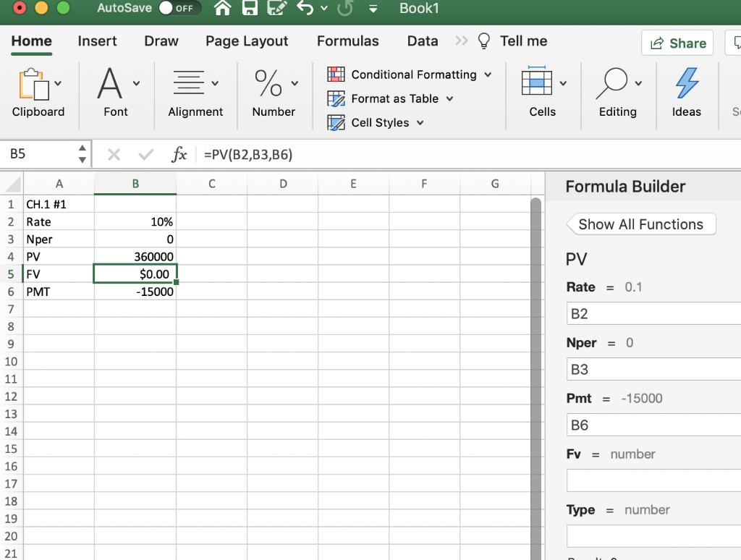Click the Undo arrow icon
Screen dimensions: 741x560
click(x=305, y=8)
